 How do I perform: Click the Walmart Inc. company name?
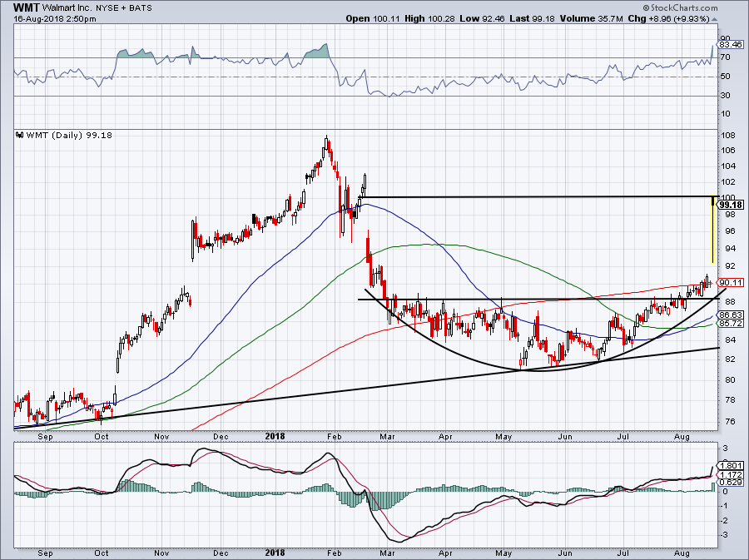click(x=65, y=8)
